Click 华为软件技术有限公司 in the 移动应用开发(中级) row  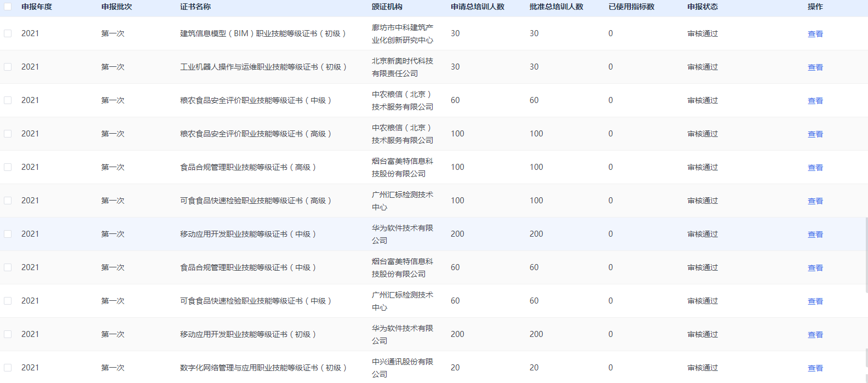click(x=403, y=234)
